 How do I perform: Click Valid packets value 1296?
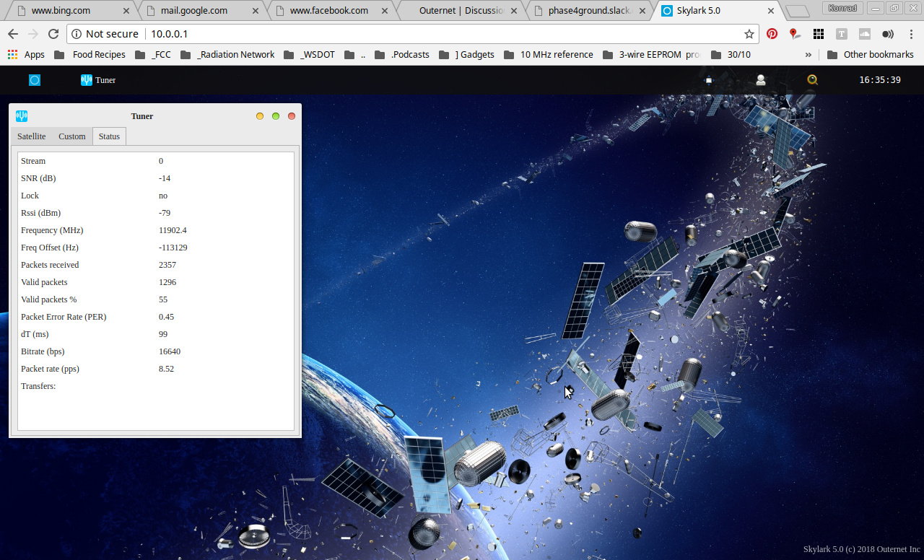pyautogui.click(x=167, y=282)
